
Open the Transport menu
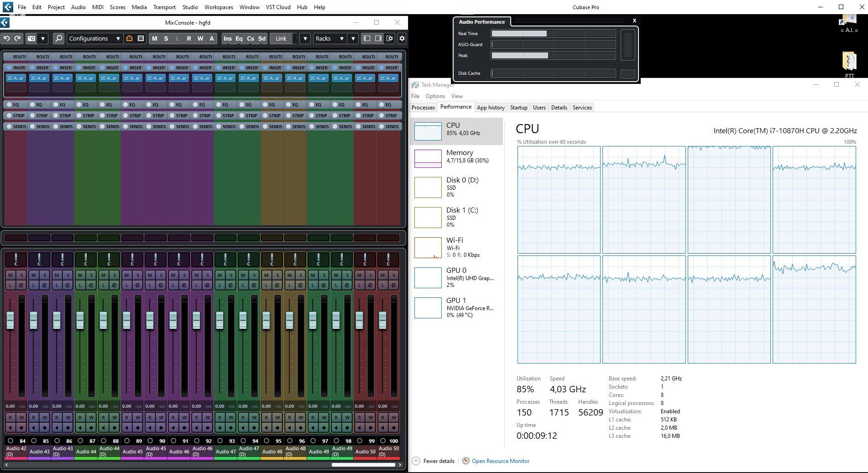(164, 7)
